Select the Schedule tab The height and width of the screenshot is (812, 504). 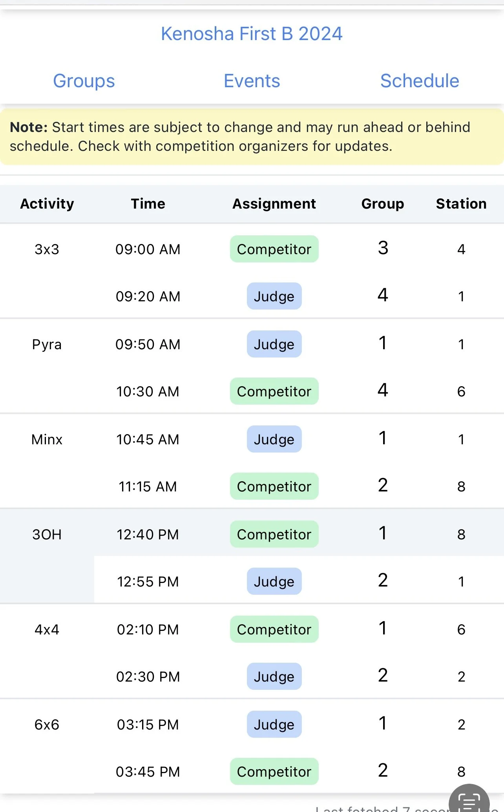419,81
